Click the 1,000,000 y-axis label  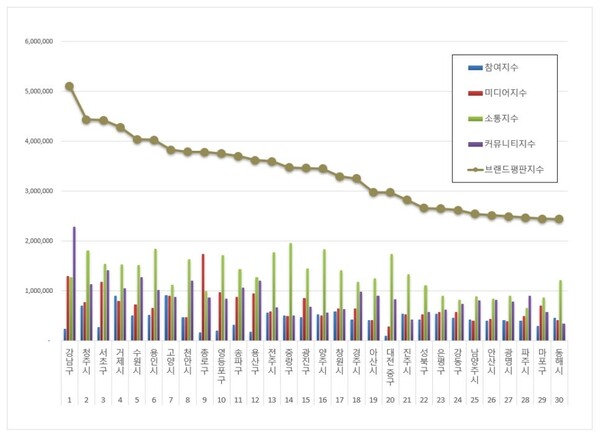click(39, 291)
